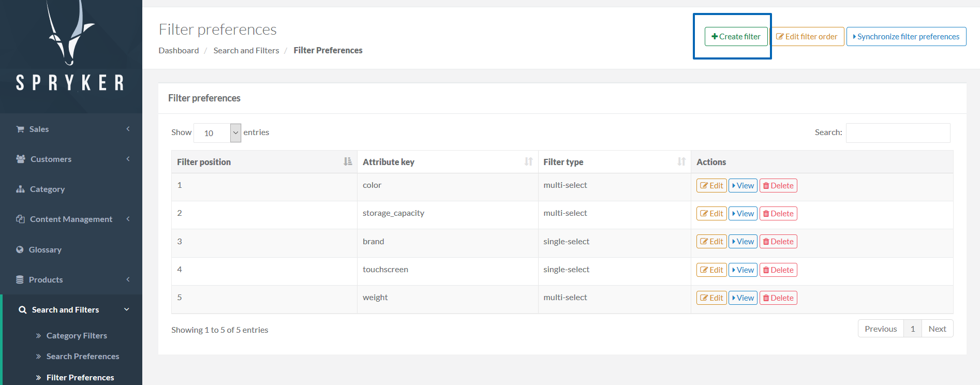Go to the Dashboard breadcrumb link
Image resolution: width=980 pixels, height=385 pixels.
179,50
